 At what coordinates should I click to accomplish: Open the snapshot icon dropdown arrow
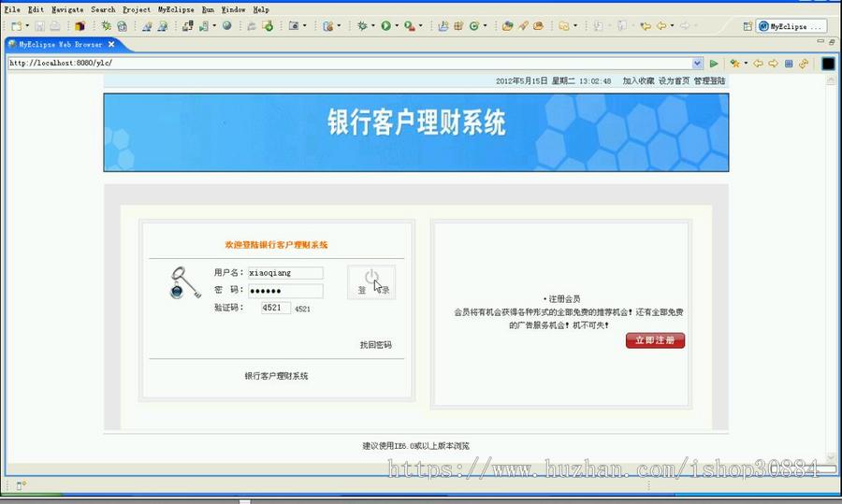(x=304, y=26)
